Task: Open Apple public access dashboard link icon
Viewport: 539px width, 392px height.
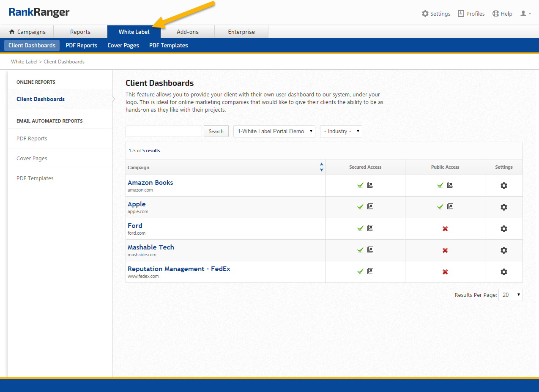Action: coord(450,206)
